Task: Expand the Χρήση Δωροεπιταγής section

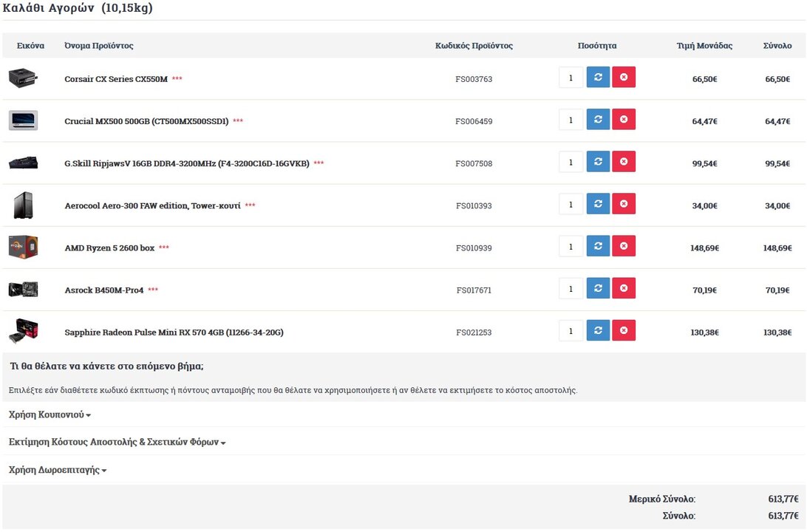Action: (x=58, y=470)
